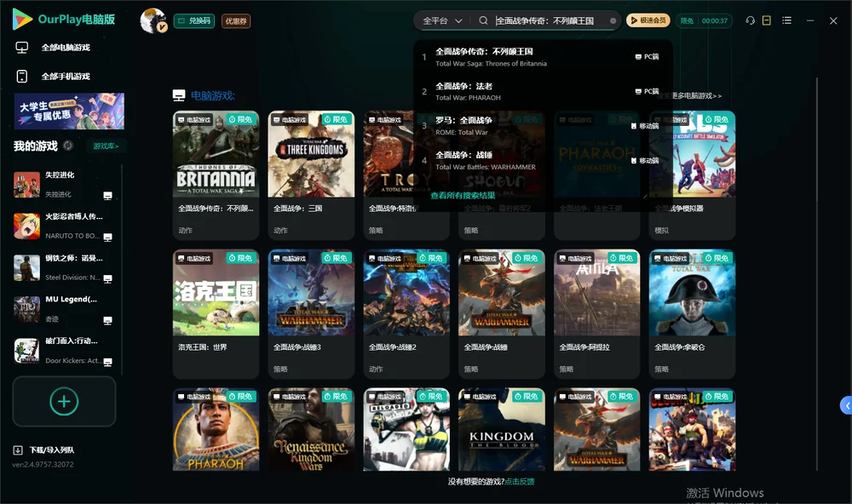
Task: Select search result 全面战争: 战锤
Action: coord(542,160)
